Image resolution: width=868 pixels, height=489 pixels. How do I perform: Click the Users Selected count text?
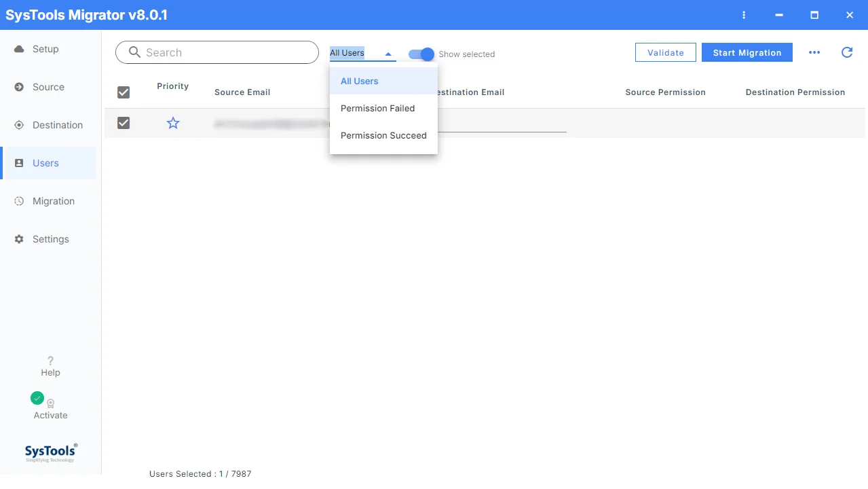[200, 474]
